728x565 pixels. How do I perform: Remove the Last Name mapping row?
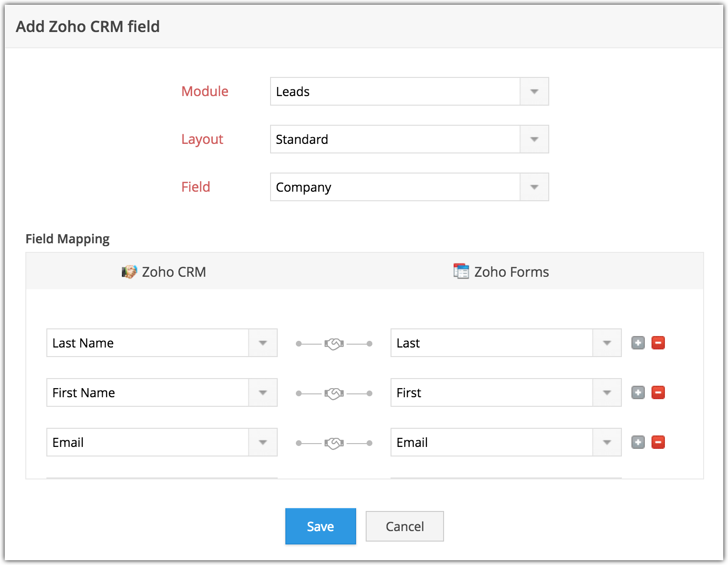[x=658, y=343]
